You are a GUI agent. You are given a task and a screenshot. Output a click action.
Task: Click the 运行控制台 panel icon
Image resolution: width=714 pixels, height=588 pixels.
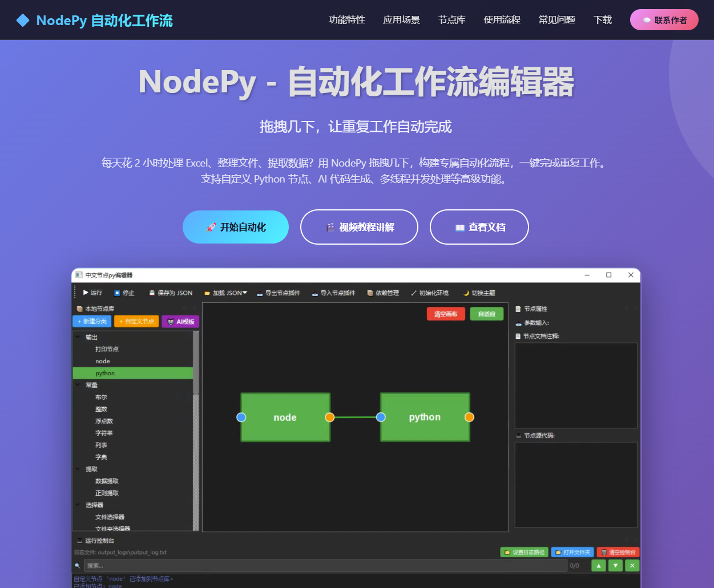[80, 541]
